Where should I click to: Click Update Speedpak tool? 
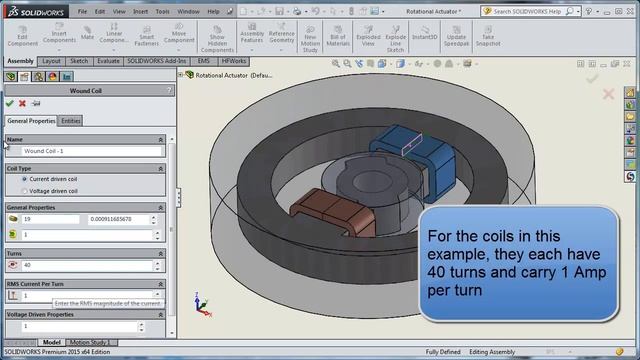click(456, 36)
